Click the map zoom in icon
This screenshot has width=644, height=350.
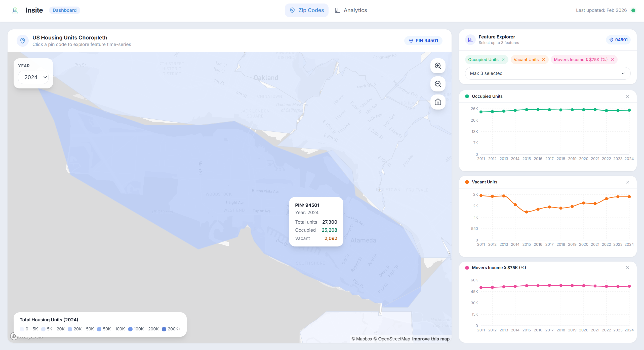coord(438,66)
